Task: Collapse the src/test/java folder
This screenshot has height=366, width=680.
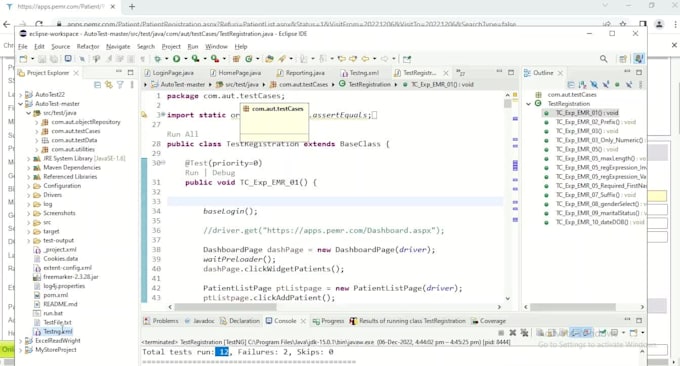Action: point(29,113)
